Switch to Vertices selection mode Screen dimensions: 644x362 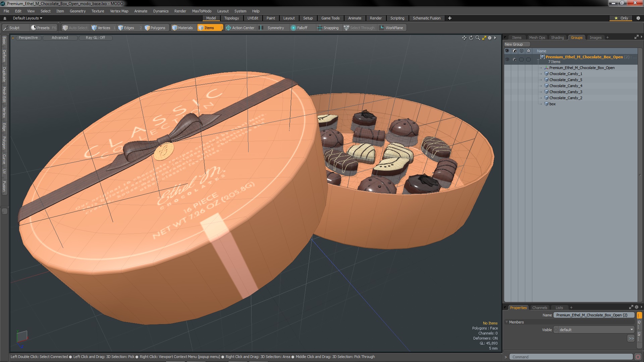[x=103, y=28]
